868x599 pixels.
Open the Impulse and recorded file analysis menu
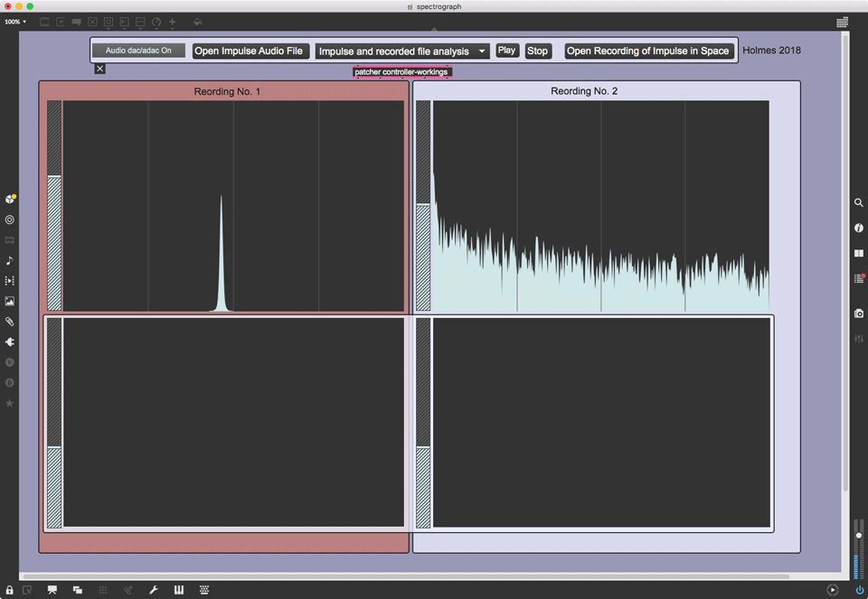pyautogui.click(x=402, y=51)
